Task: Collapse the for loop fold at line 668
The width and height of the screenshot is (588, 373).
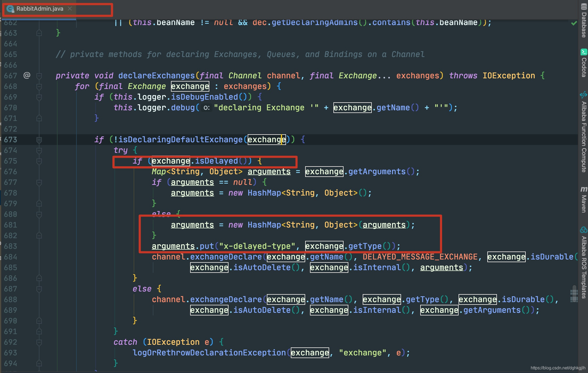Action: coord(39,87)
